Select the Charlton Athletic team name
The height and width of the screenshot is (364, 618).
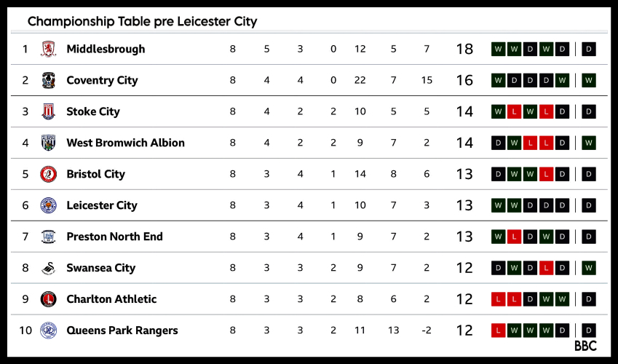pyautogui.click(x=111, y=299)
